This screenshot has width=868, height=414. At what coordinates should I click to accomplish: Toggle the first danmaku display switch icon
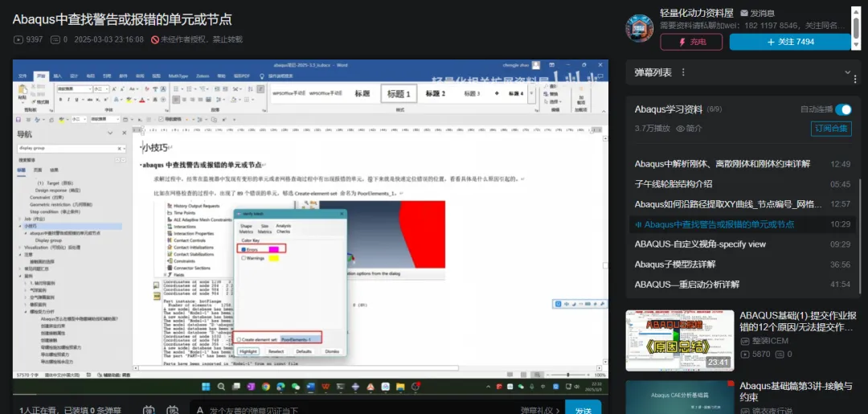[149, 410]
